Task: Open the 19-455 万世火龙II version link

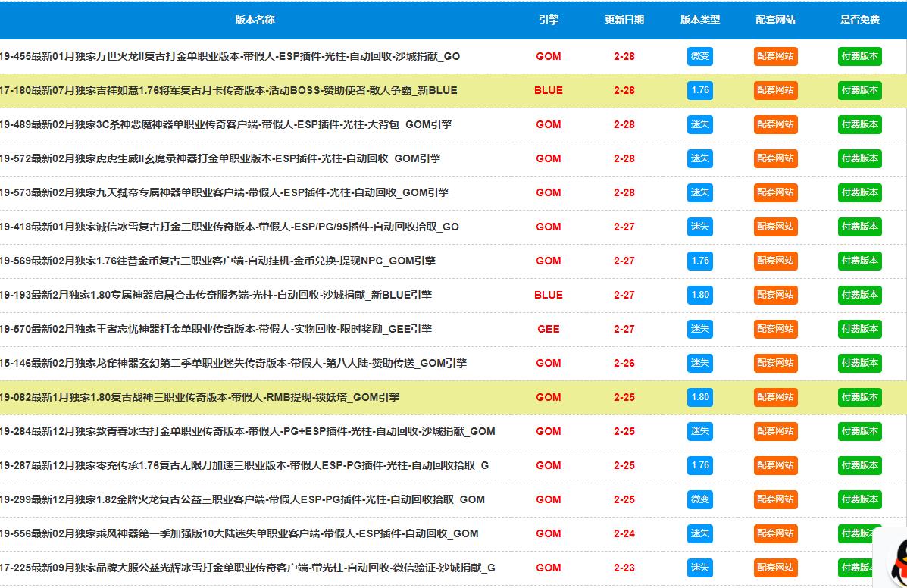Action: (230, 56)
